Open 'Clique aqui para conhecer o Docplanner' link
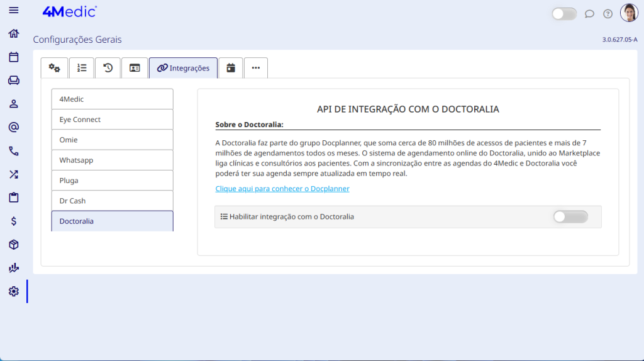 coord(282,189)
